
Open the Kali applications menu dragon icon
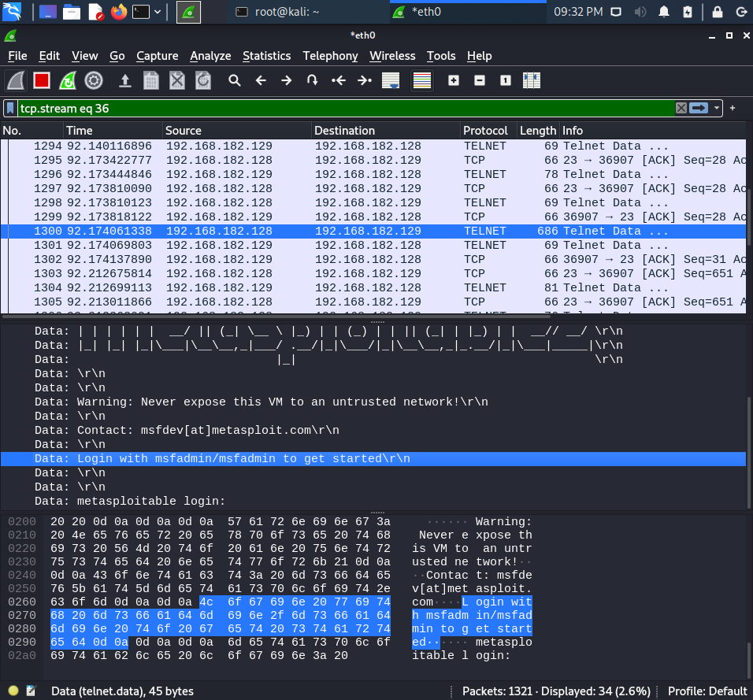(12, 12)
